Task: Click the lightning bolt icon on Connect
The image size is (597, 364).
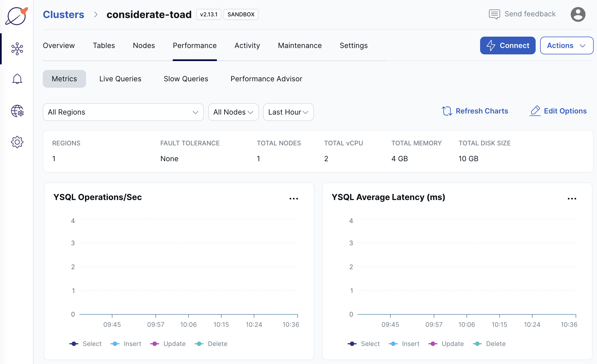Action: pyautogui.click(x=491, y=46)
